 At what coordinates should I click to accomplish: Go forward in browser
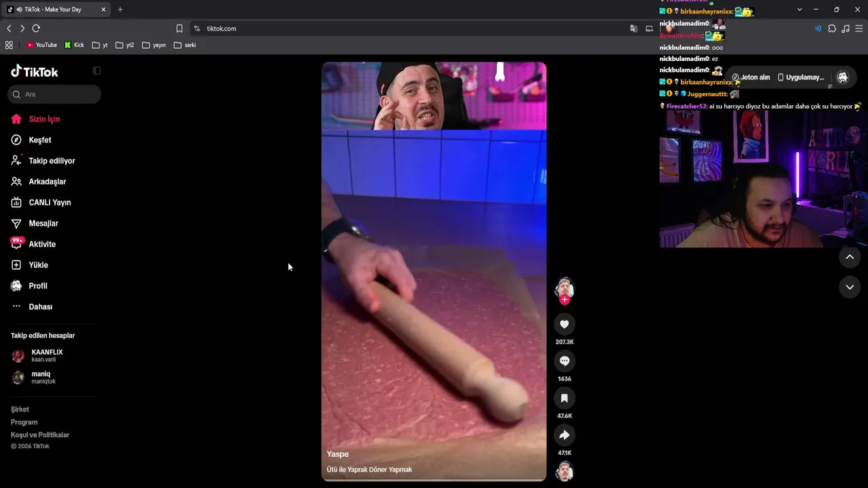tap(22, 28)
